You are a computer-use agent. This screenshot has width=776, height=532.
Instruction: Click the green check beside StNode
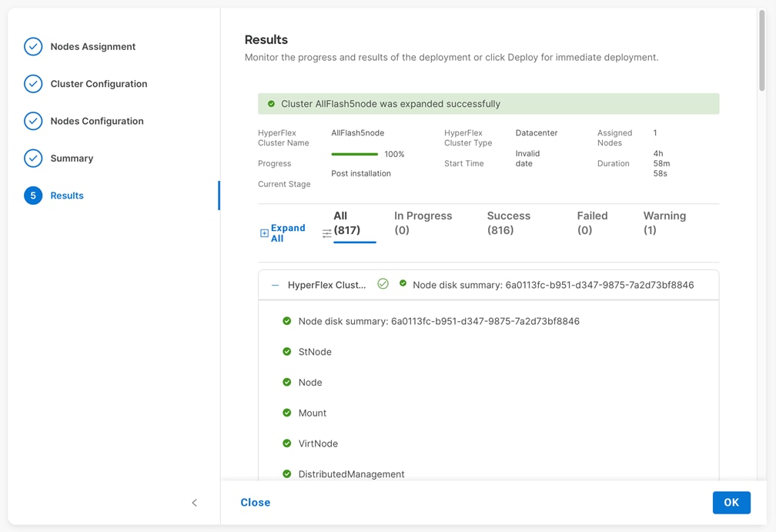point(286,351)
